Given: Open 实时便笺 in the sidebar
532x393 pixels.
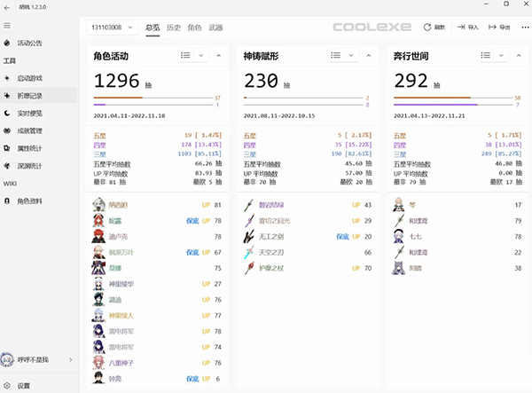Looking at the screenshot, I should pos(29,114).
